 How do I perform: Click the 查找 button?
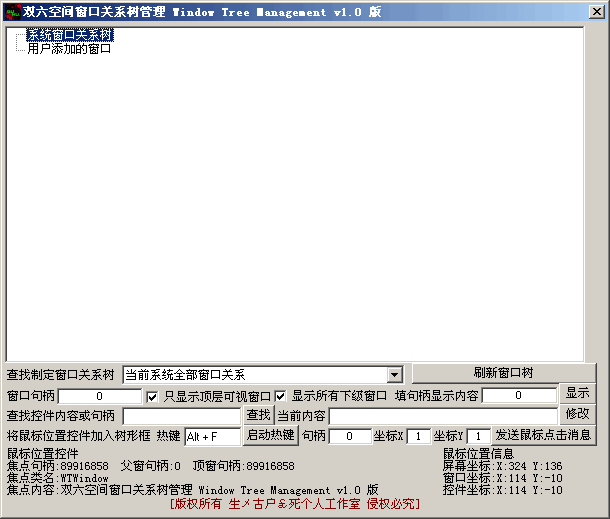[x=259, y=415]
